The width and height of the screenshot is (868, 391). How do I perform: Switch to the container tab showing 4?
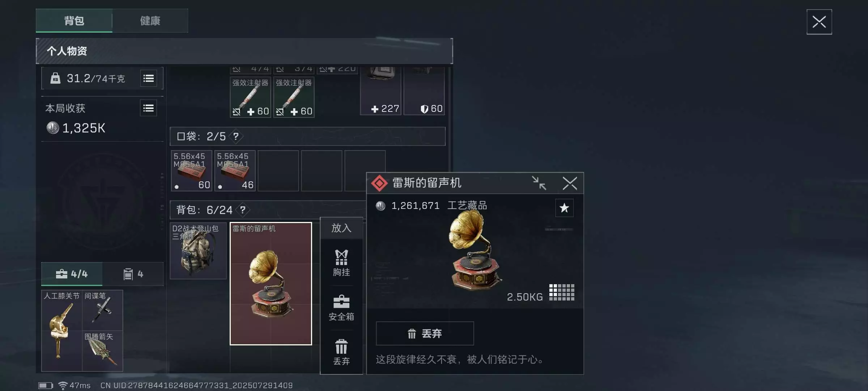133,274
